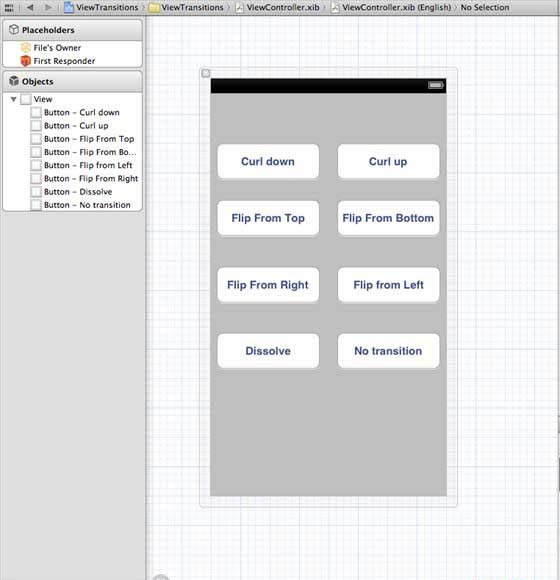
Task: Select First Responder text in Placeholders
Action: pyautogui.click(x=64, y=61)
